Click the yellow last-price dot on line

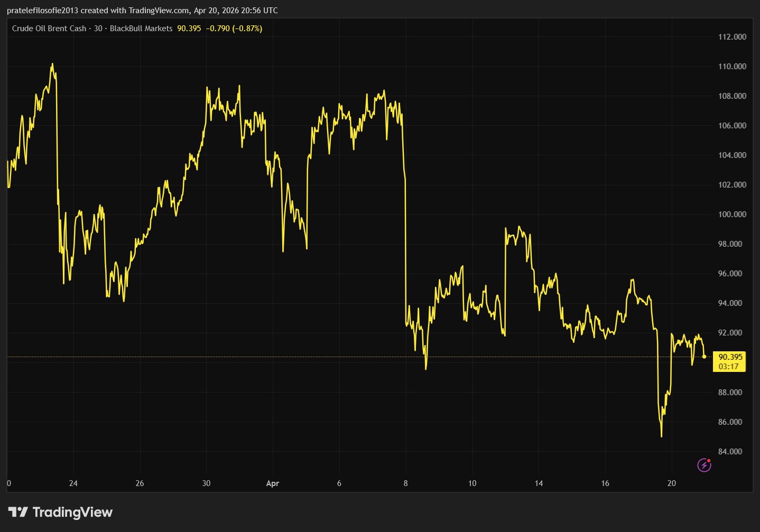tap(705, 357)
